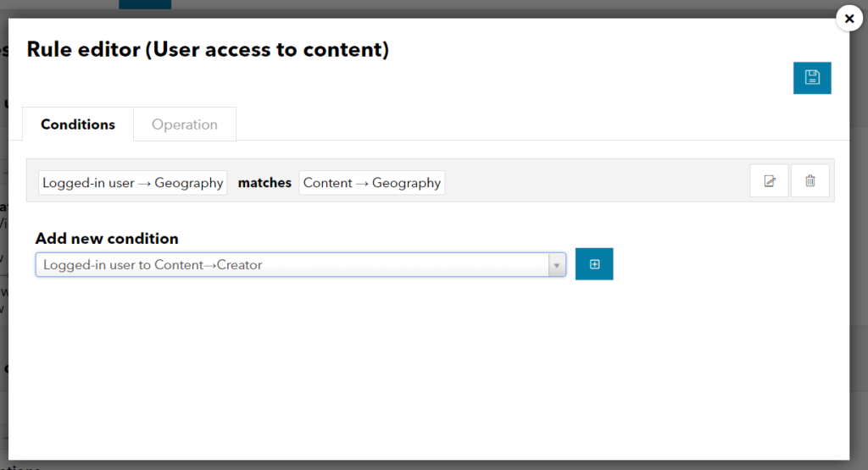Select the 'matches' operator label

264,183
